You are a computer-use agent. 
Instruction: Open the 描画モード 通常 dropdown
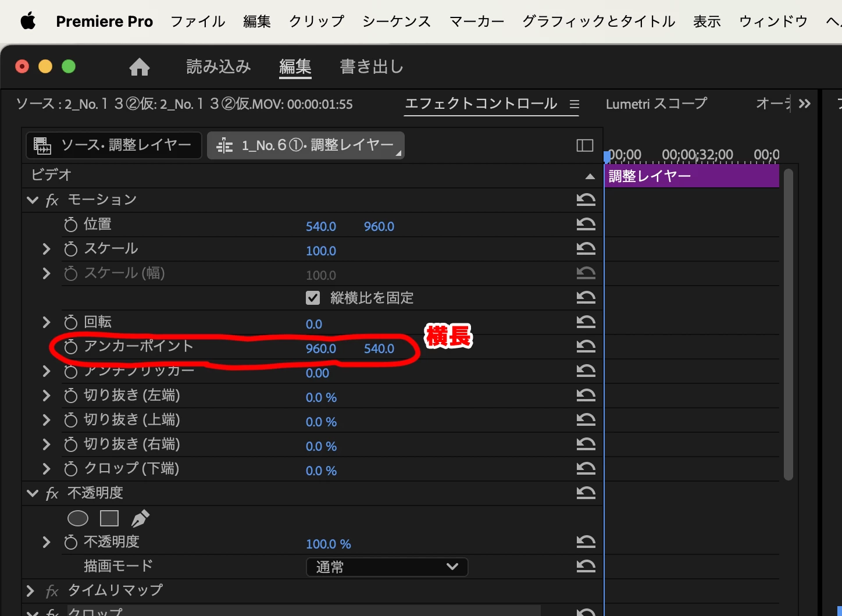coord(387,567)
